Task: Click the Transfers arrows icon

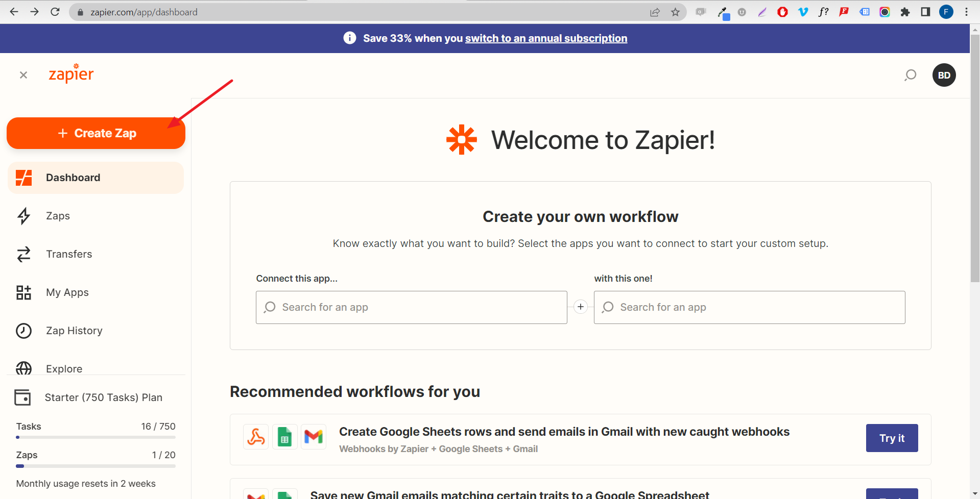Action: point(23,254)
